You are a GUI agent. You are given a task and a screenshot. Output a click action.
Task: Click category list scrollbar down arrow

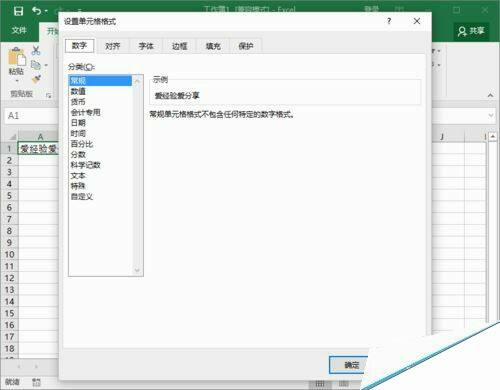(137, 270)
